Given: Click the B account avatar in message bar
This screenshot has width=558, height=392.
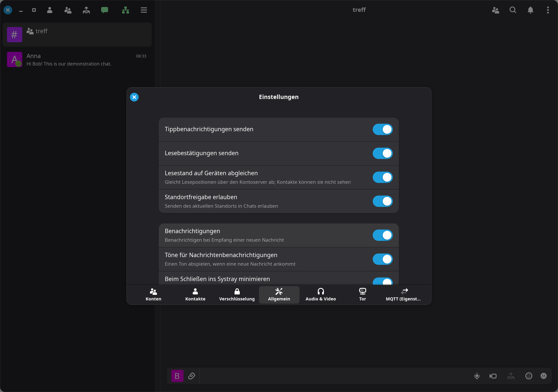Looking at the screenshot, I should coord(177,376).
